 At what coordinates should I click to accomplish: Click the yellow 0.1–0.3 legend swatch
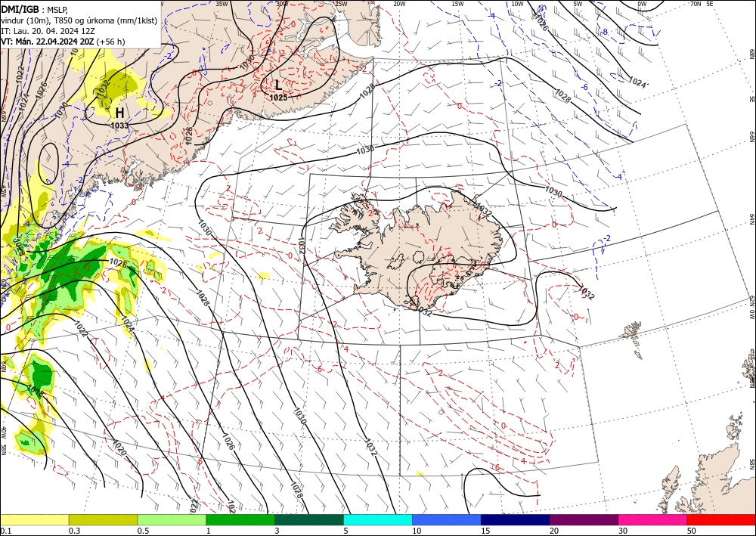[x=34, y=519]
